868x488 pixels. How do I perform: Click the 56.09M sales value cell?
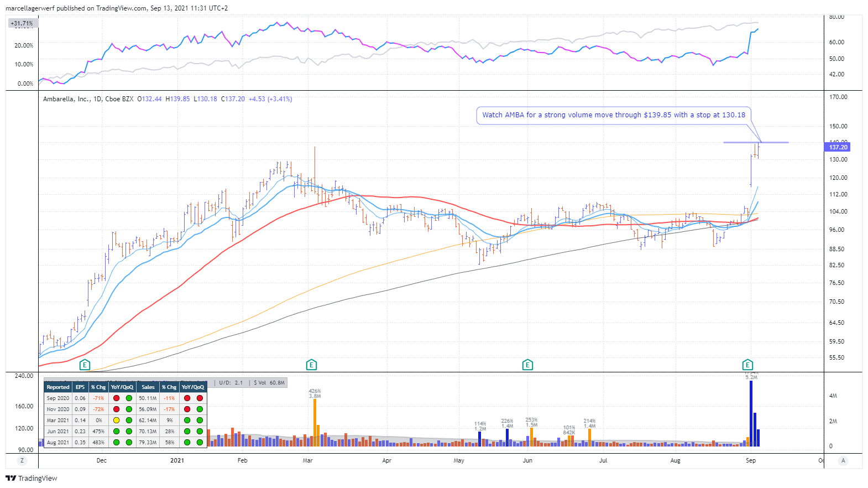tap(148, 409)
